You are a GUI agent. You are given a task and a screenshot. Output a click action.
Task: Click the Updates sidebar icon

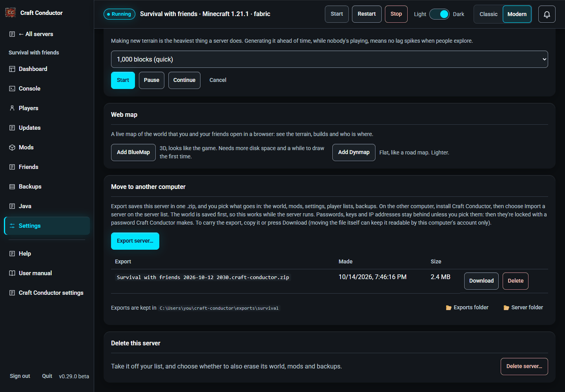(12, 128)
